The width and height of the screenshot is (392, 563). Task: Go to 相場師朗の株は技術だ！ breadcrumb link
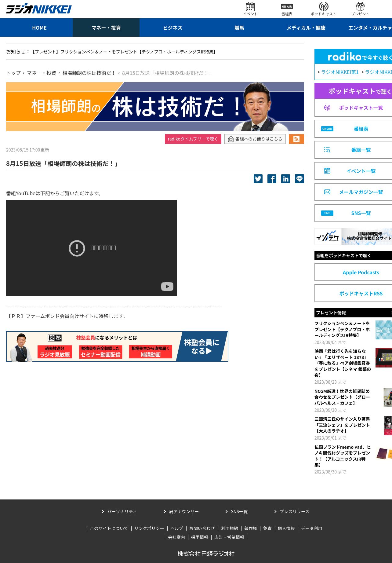tap(89, 73)
